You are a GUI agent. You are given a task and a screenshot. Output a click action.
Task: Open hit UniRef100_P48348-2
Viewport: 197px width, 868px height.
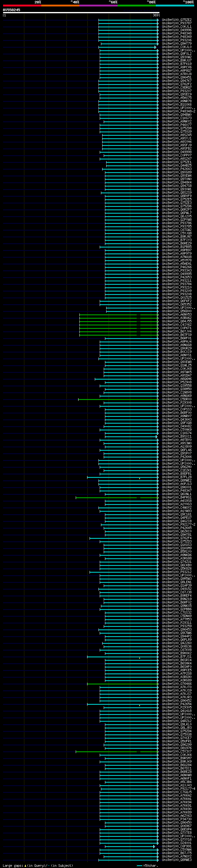(x=179, y=111)
